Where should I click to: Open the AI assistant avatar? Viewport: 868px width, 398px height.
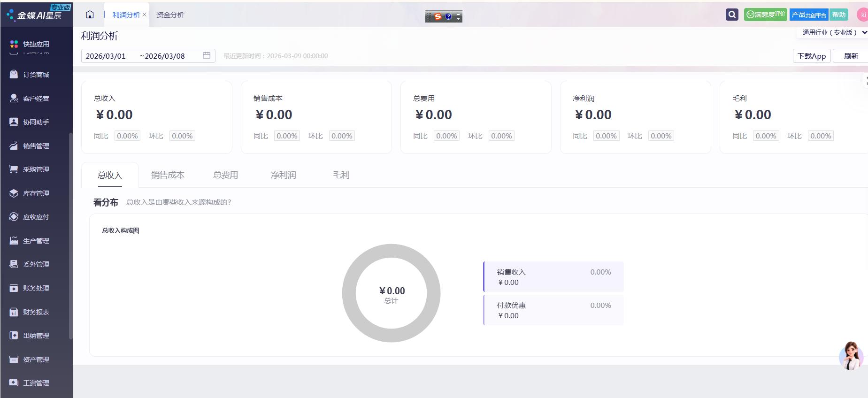point(851,355)
